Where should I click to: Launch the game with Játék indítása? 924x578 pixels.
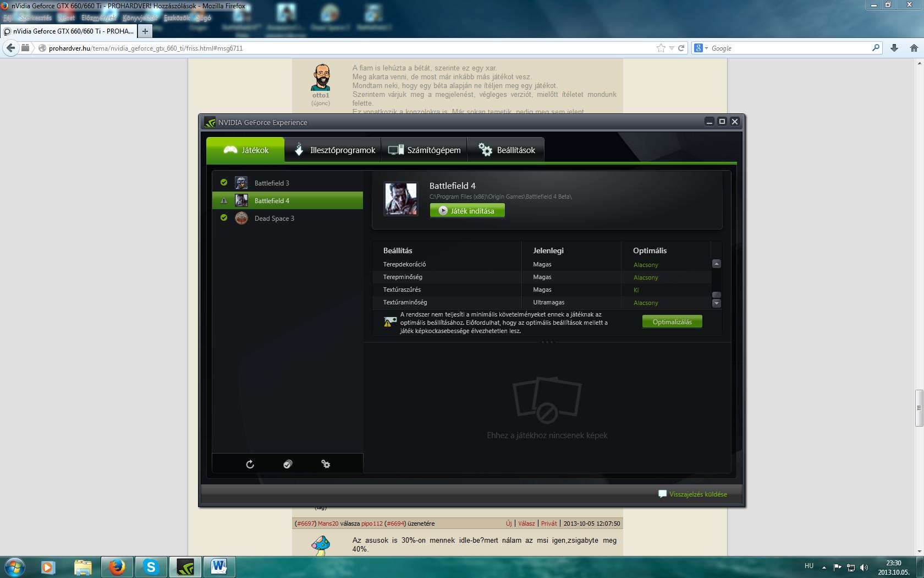pos(467,211)
